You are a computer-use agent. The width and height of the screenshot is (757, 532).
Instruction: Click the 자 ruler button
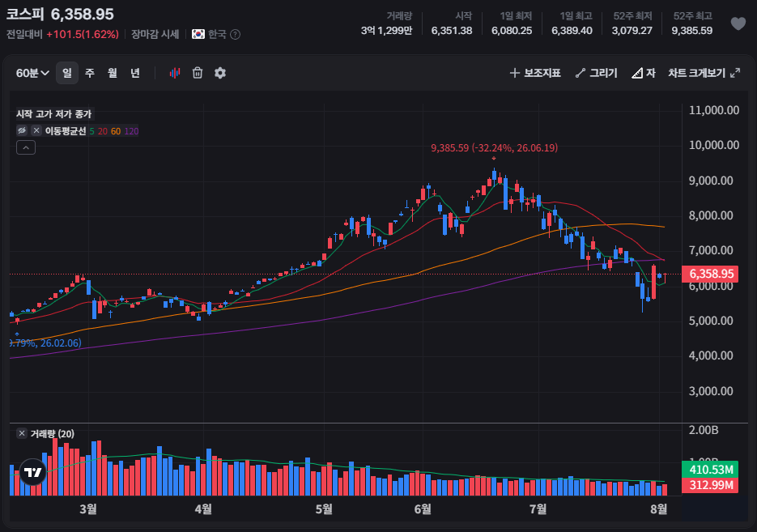tap(644, 73)
